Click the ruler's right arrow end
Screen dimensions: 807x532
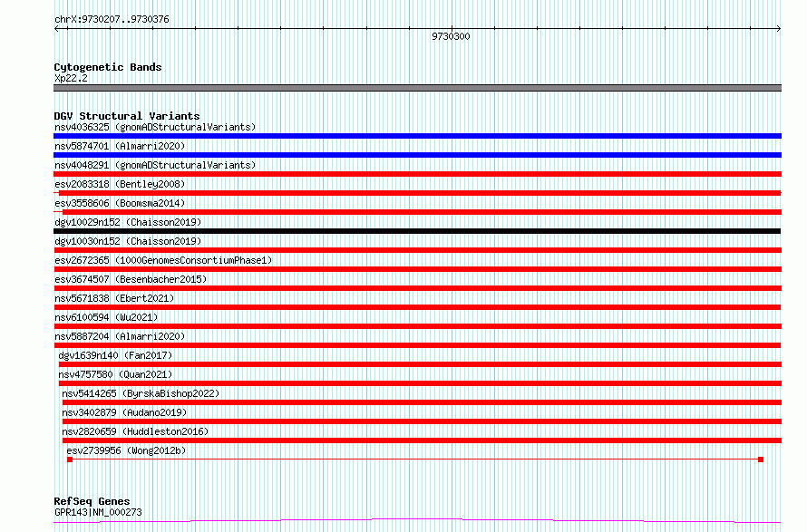click(x=778, y=29)
